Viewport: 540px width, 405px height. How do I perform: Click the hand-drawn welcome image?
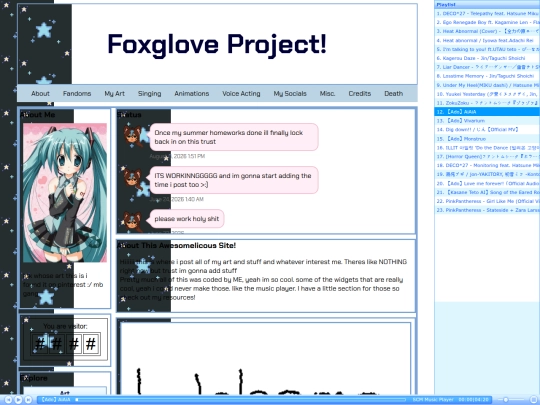(x=265, y=359)
